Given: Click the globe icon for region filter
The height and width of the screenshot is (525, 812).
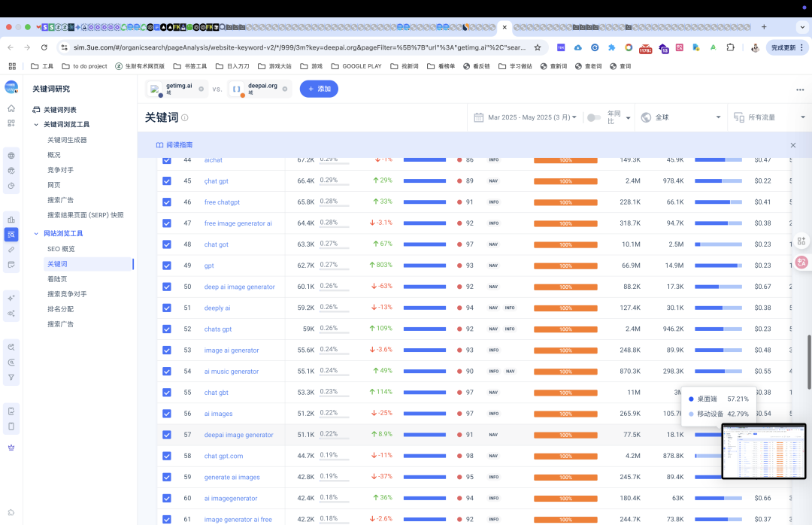Looking at the screenshot, I should click(646, 117).
